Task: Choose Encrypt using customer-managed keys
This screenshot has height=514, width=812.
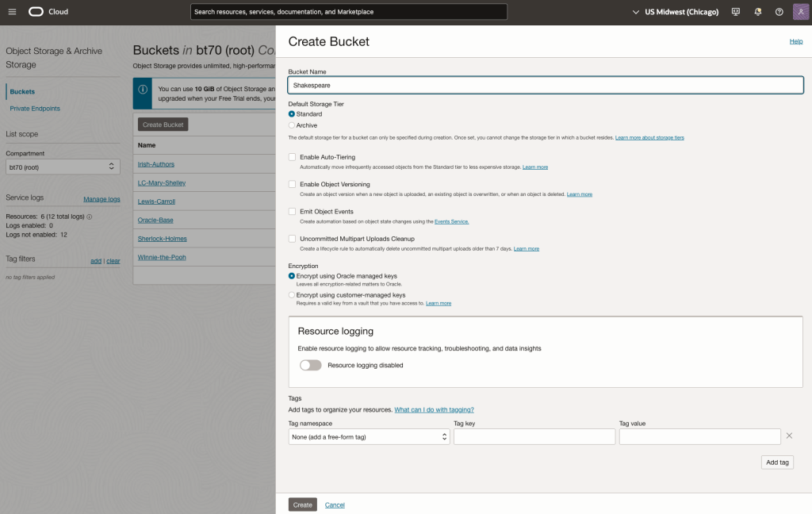Action: (x=292, y=295)
